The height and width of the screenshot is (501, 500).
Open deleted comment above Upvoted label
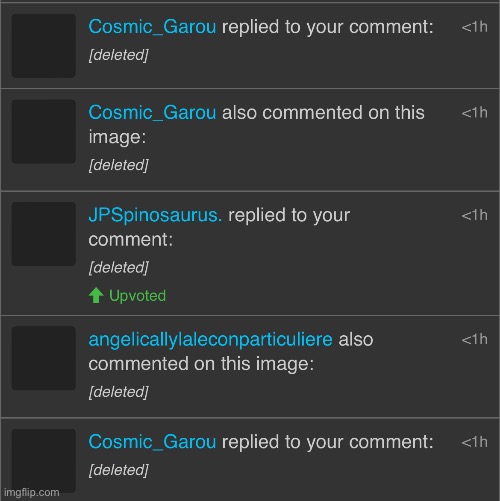(118, 267)
